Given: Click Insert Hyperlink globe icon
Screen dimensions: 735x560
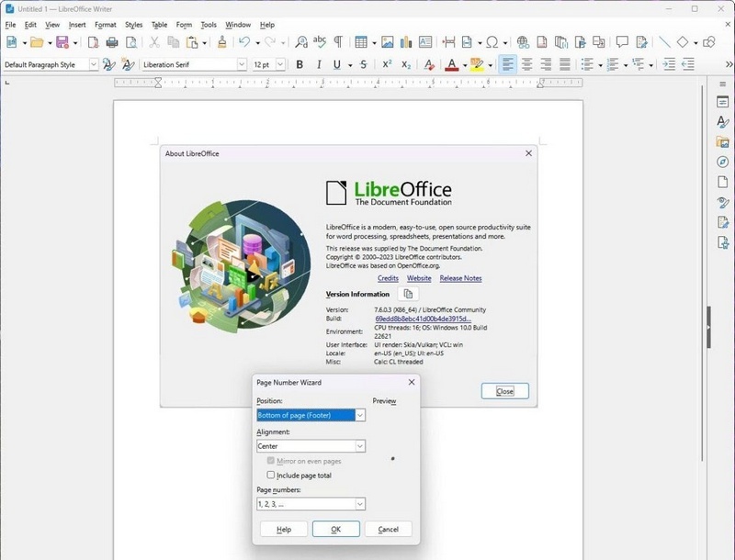Looking at the screenshot, I should [523, 42].
